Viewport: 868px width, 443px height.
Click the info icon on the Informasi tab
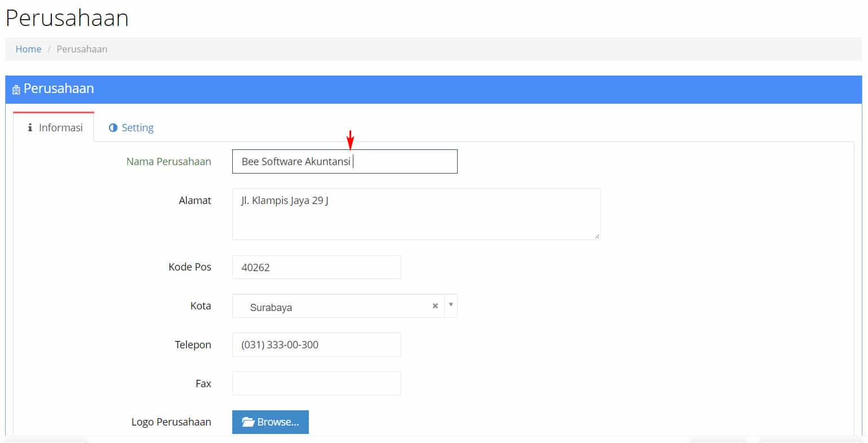tap(30, 128)
